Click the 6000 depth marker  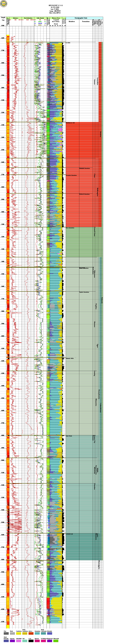click(x=3, y=585)
